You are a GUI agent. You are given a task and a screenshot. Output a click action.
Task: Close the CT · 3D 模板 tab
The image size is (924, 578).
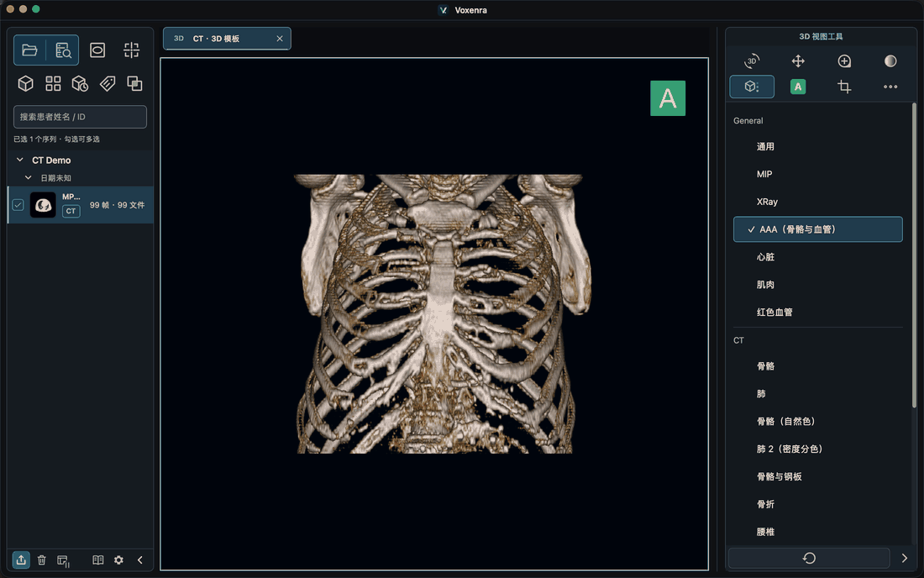pos(280,39)
